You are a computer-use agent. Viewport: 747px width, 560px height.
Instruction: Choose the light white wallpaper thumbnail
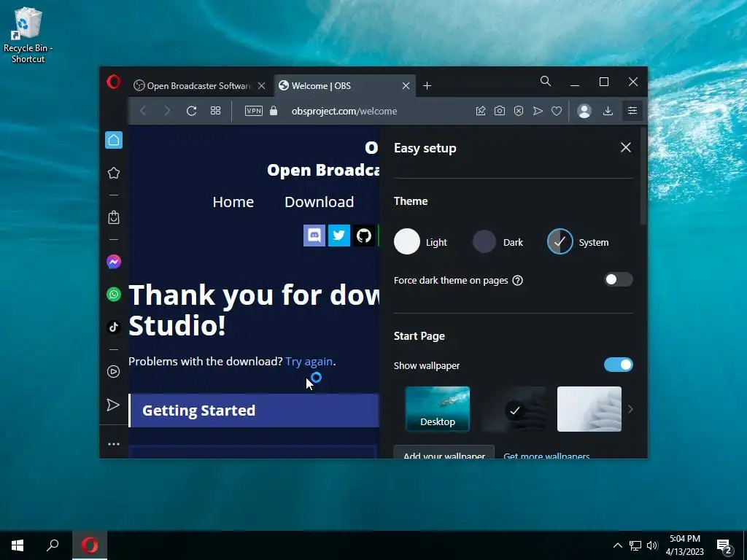589,409
